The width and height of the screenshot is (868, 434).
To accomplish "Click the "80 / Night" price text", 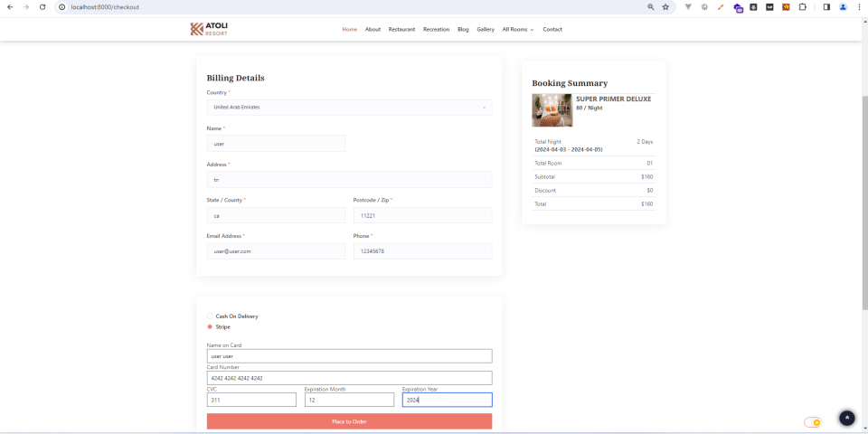I will [589, 108].
